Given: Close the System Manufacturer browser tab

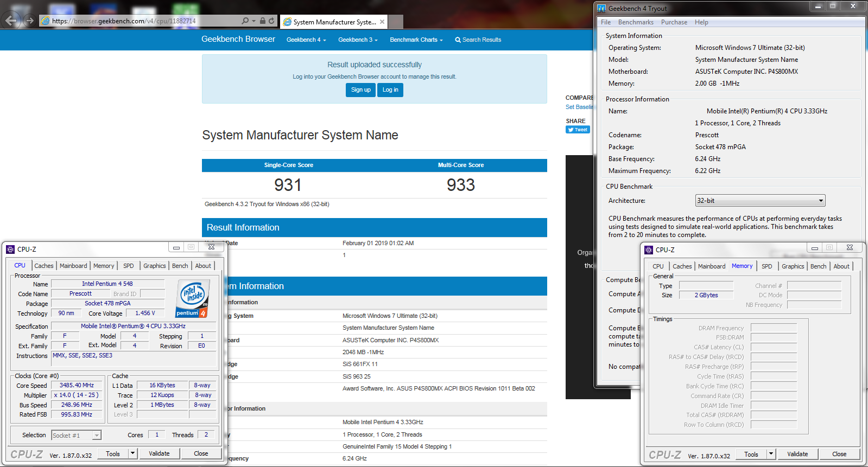Looking at the screenshot, I should (x=382, y=22).
